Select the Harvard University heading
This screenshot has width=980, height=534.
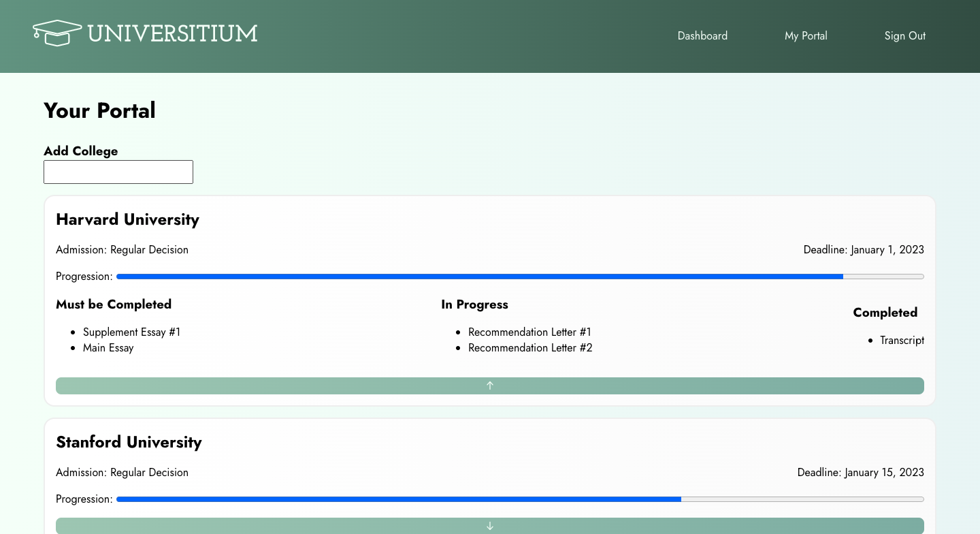(x=127, y=219)
